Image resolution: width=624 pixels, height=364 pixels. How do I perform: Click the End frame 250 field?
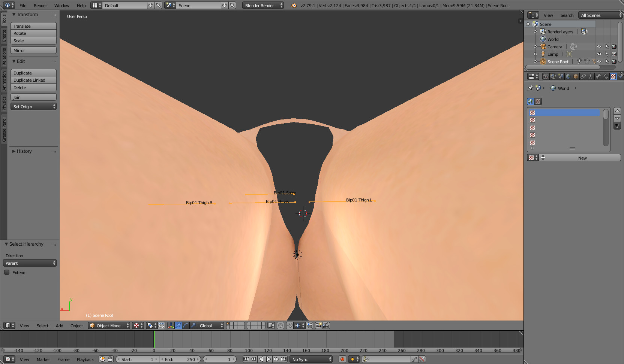tap(180, 359)
